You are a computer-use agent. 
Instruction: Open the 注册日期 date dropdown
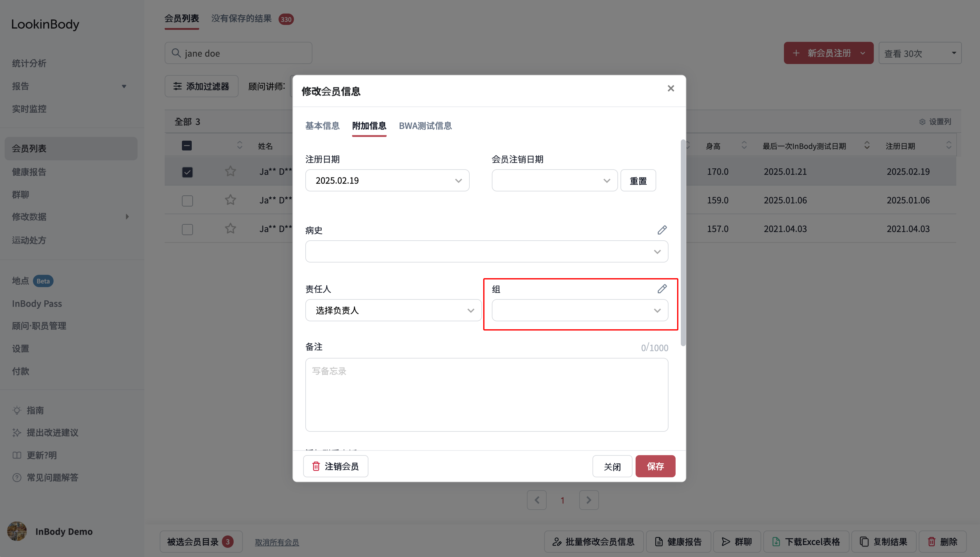coord(387,180)
